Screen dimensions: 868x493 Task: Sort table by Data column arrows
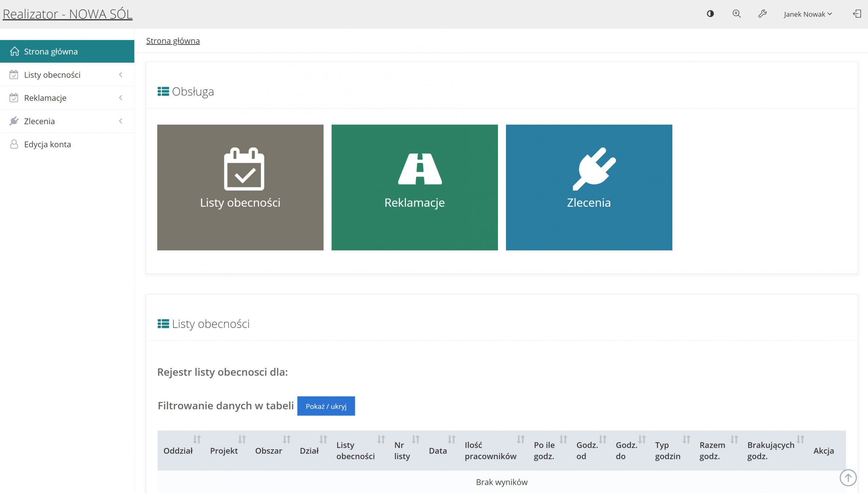[x=451, y=439]
